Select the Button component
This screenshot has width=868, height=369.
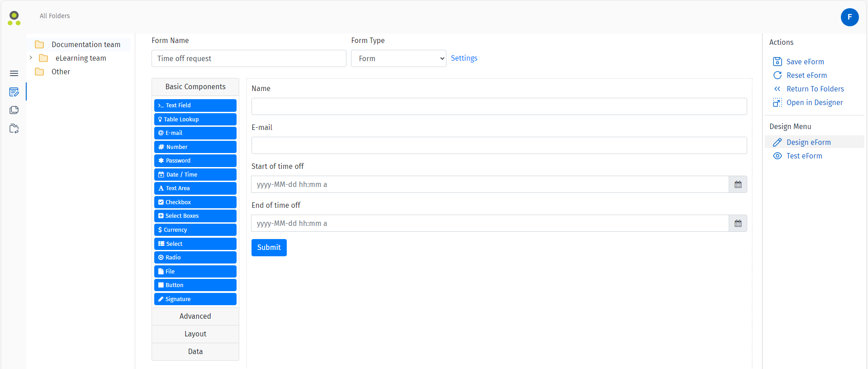(195, 285)
